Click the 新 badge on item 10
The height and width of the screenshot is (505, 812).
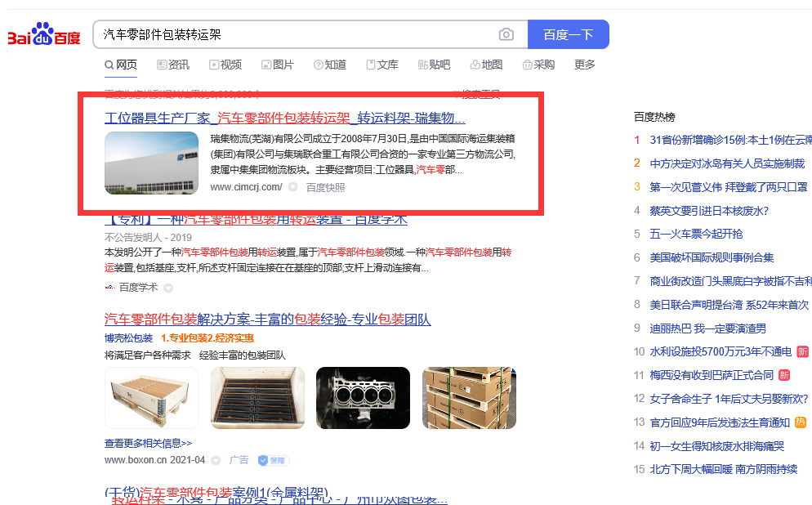pyautogui.click(x=802, y=351)
